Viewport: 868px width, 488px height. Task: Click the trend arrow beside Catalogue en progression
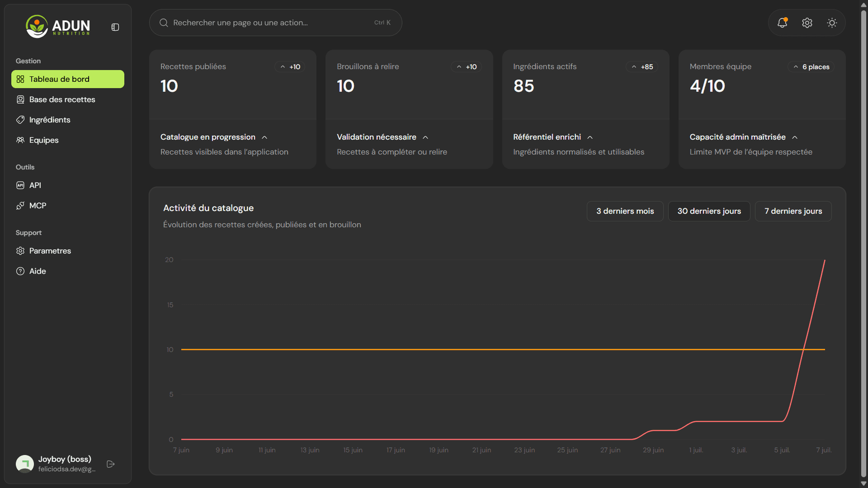coord(264,137)
